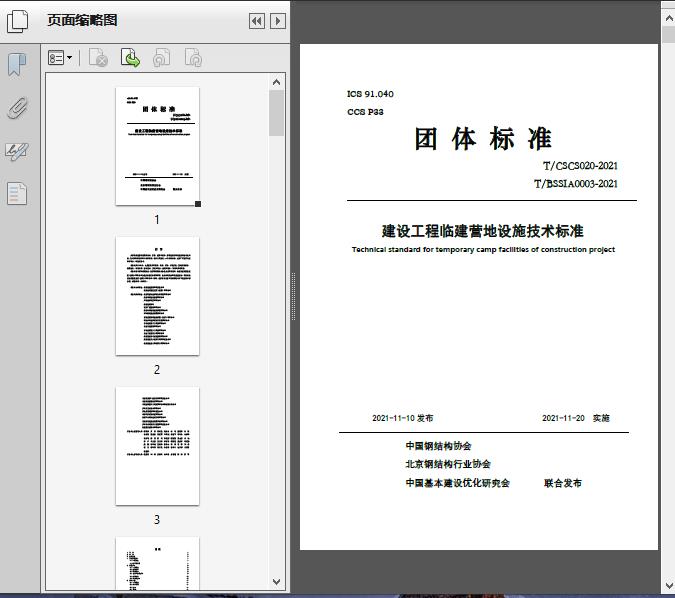Open the Page Thumbnails panel icon
The image size is (675, 598).
point(18,21)
